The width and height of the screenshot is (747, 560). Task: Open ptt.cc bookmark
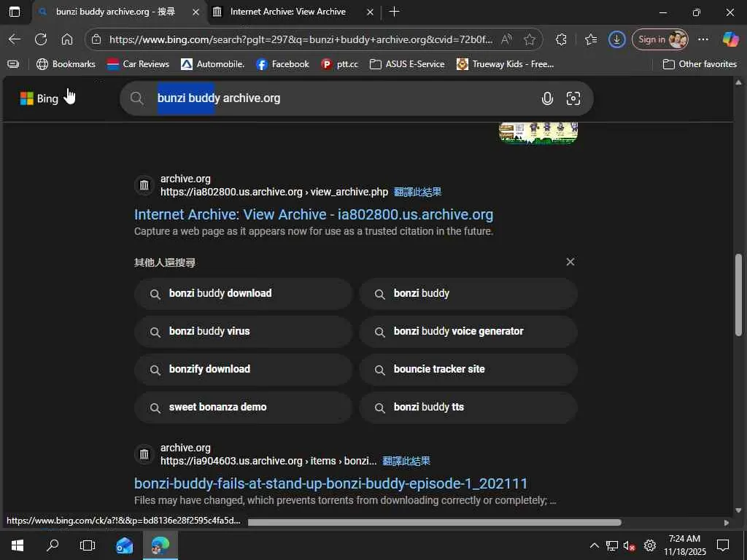pos(340,64)
